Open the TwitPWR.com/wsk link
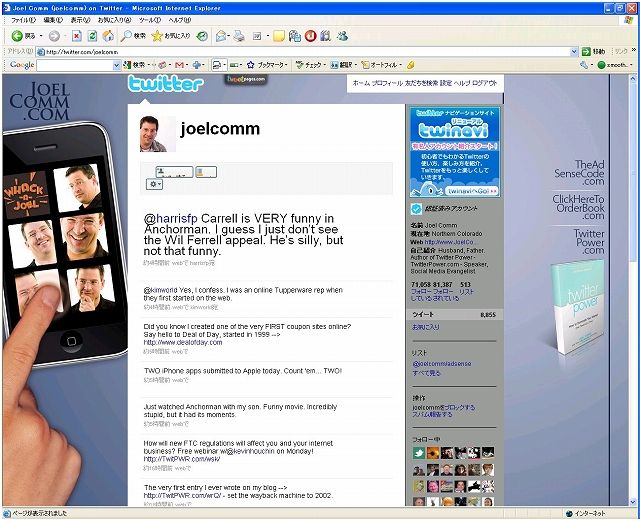Viewport: 640px width, 521px height. [182, 459]
